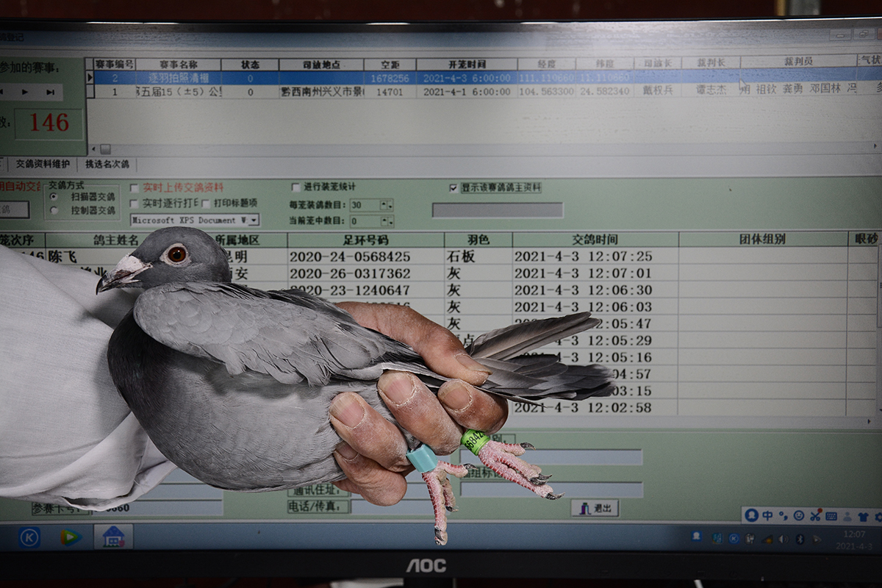The height and width of the screenshot is (588, 882).
Task: Click the 交鸽时间 column header
Action: [595, 240]
